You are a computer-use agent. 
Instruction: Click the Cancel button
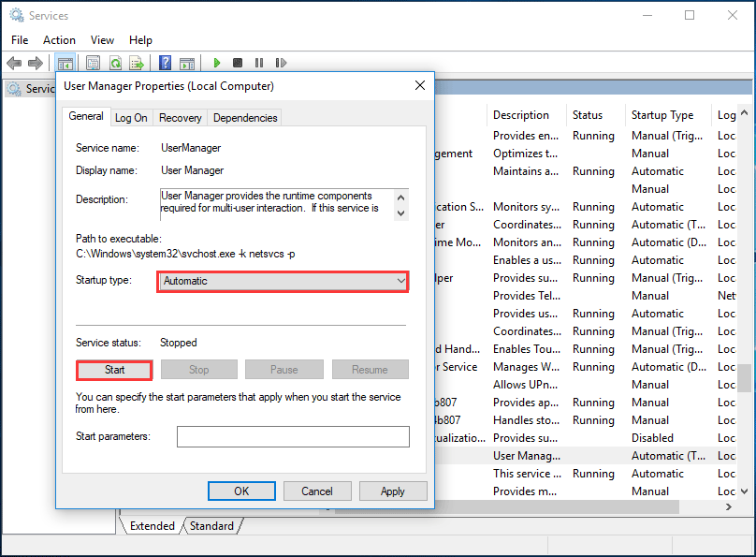317,491
